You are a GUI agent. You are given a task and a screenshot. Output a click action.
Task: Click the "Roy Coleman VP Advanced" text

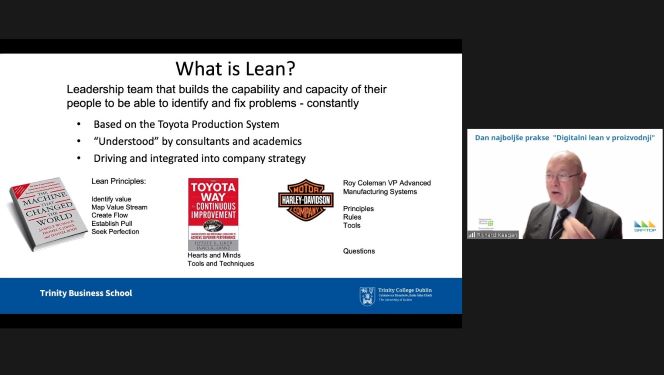pyautogui.click(x=387, y=183)
